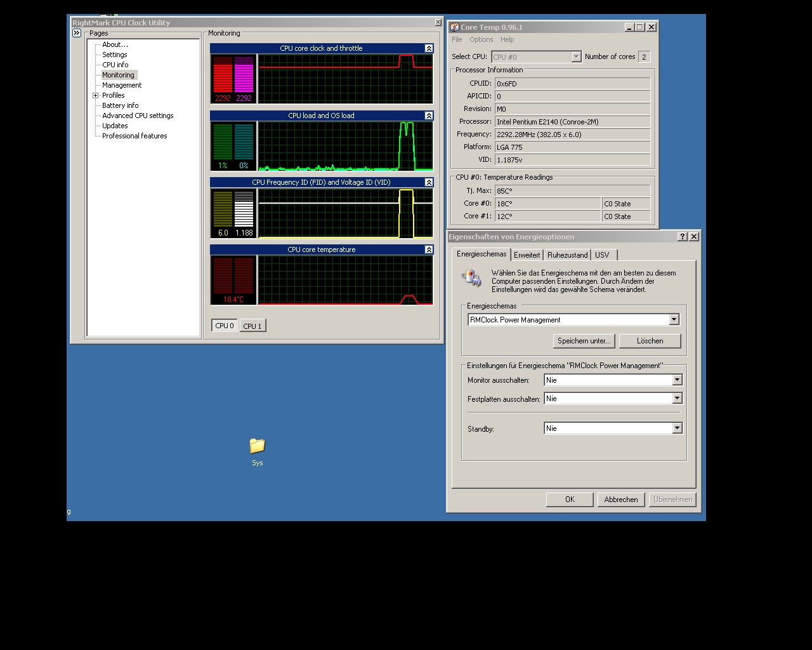Click the Processor value Intel Pentium E2140
Screen dimensions: 812x650
coord(572,122)
